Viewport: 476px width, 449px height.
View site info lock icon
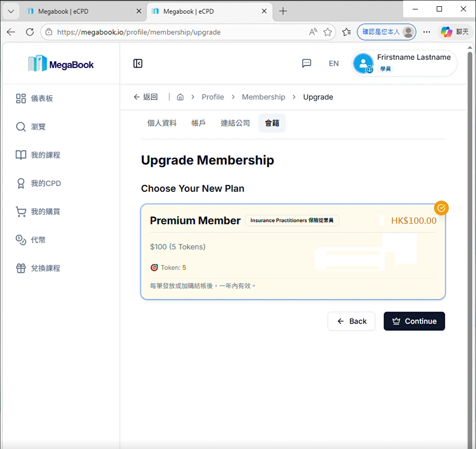(49, 32)
